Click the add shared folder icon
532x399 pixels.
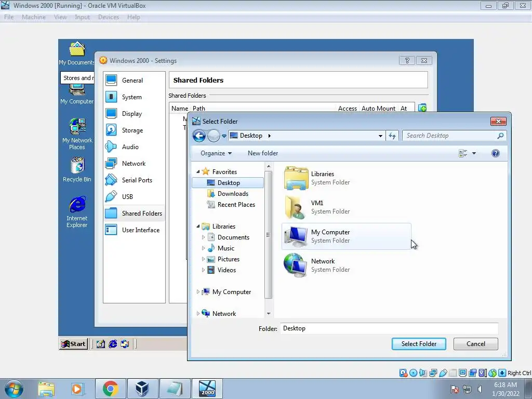[x=422, y=108]
